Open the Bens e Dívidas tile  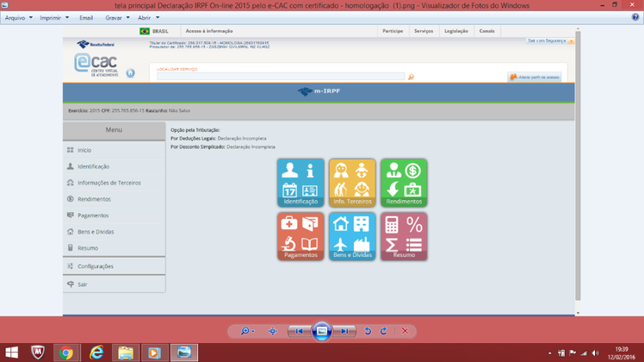tap(351, 235)
